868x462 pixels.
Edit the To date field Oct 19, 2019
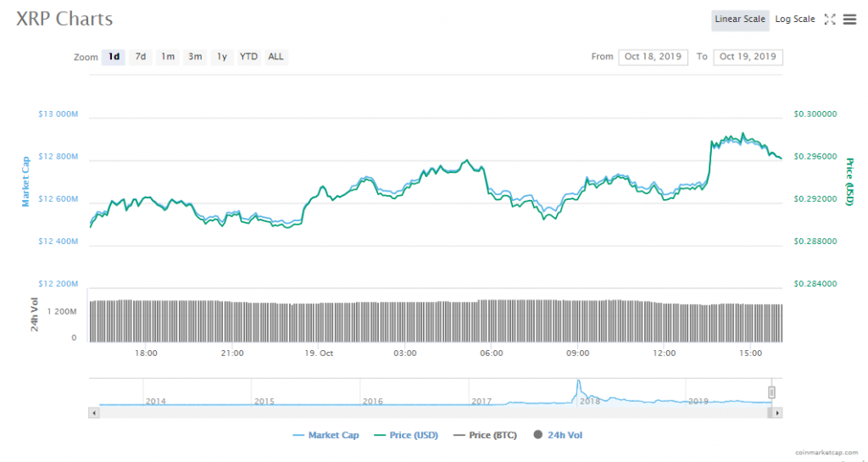(x=748, y=57)
